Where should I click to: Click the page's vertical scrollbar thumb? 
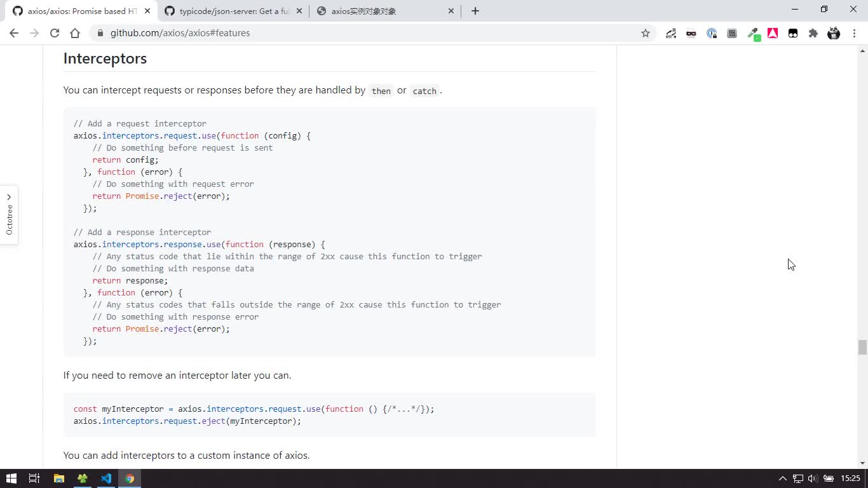tap(862, 348)
